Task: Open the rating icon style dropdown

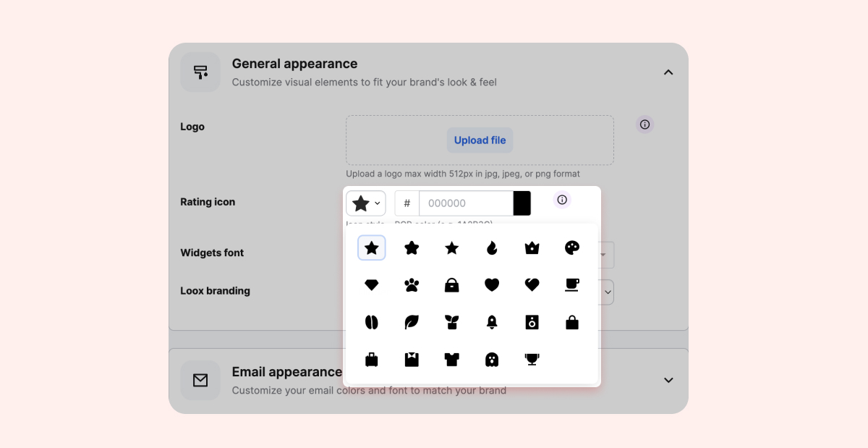Action: click(366, 203)
